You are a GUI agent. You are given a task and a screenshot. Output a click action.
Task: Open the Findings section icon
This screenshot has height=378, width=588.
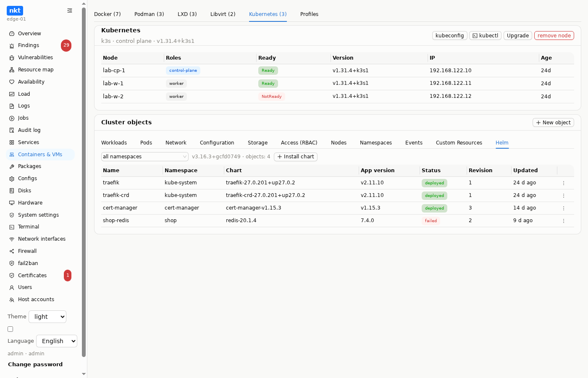12,45
